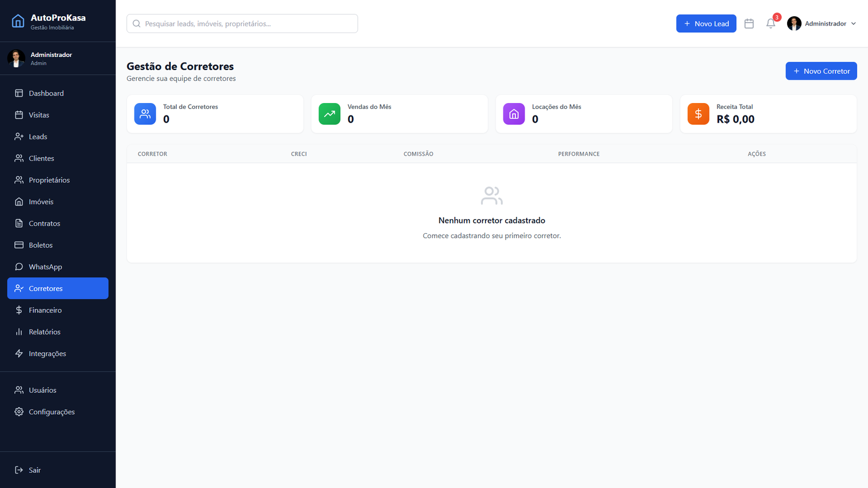This screenshot has width=868, height=488.
Task: Click the green Vendas do Mês icon
Action: coord(329,114)
